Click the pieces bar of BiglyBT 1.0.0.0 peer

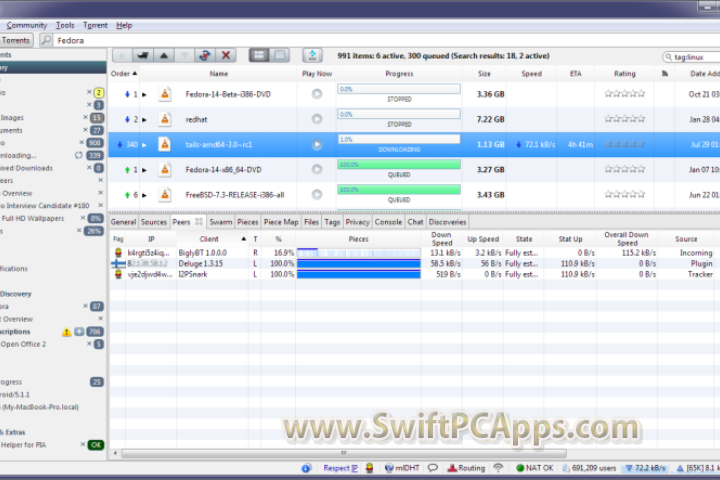click(x=359, y=253)
